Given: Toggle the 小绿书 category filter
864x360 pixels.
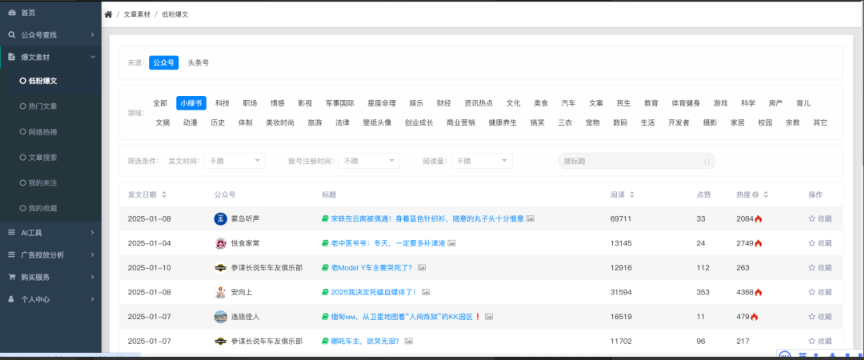Looking at the screenshot, I should [x=191, y=103].
